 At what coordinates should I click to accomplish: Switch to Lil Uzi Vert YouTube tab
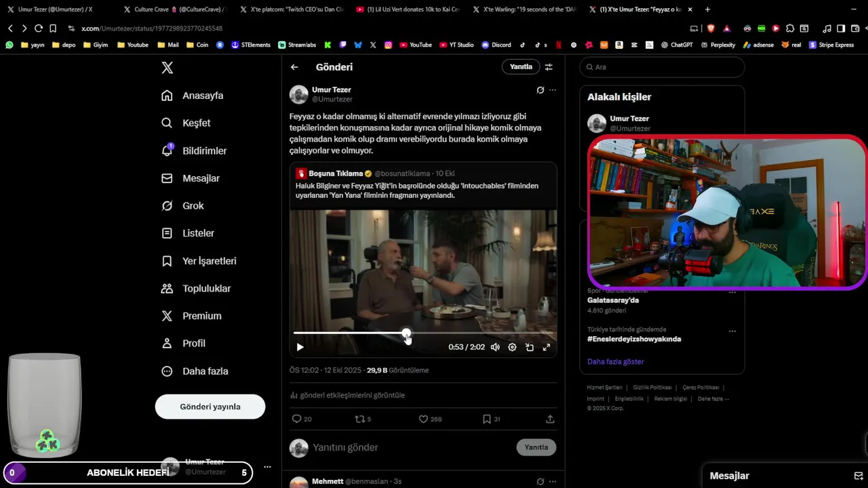(x=408, y=9)
